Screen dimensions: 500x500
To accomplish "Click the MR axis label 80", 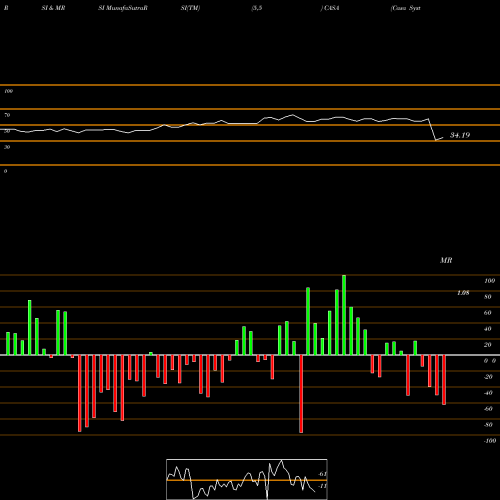I will (x=488, y=297).
